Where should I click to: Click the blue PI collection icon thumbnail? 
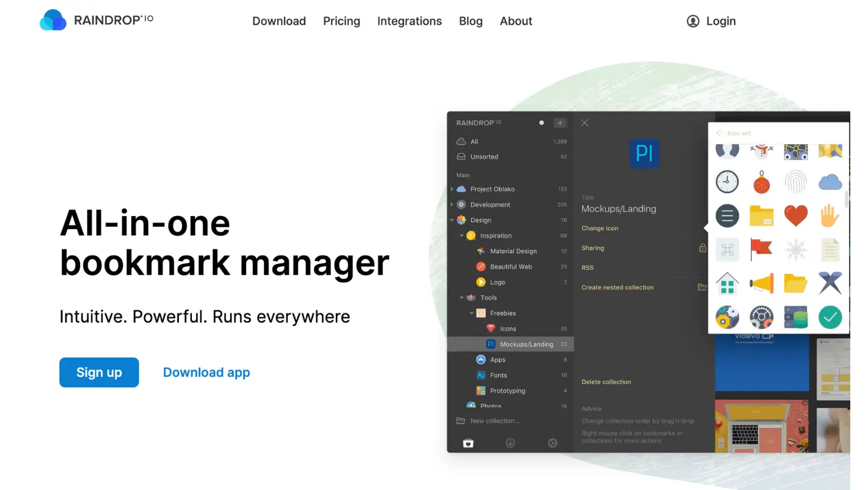coord(644,153)
